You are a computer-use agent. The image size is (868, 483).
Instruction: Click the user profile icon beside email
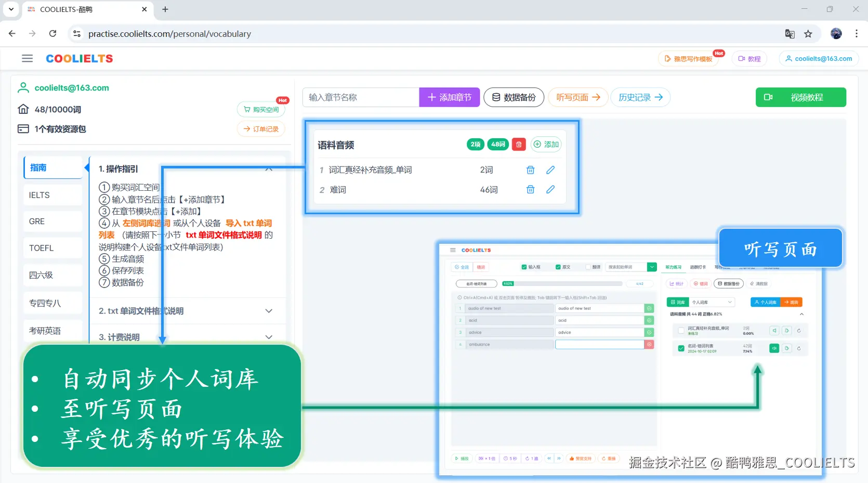point(23,88)
